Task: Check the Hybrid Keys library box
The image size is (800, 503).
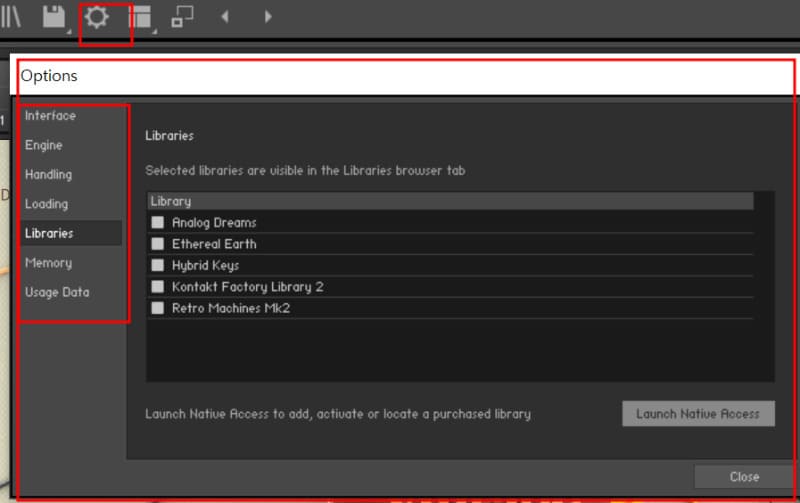Action: [x=158, y=265]
